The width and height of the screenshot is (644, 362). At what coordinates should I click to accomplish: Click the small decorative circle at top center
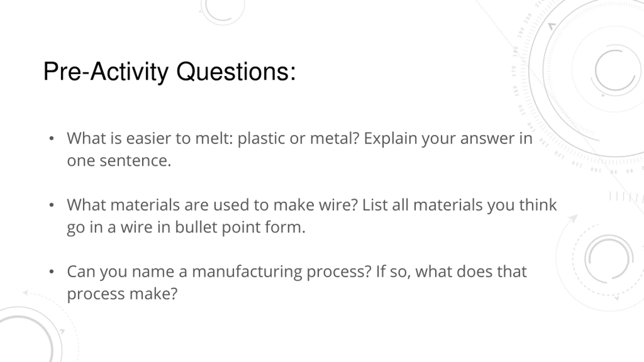click(x=223, y=10)
